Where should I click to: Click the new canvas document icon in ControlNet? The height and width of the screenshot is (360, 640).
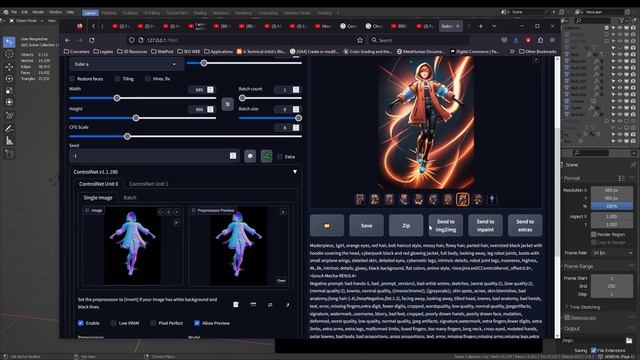click(x=236, y=304)
